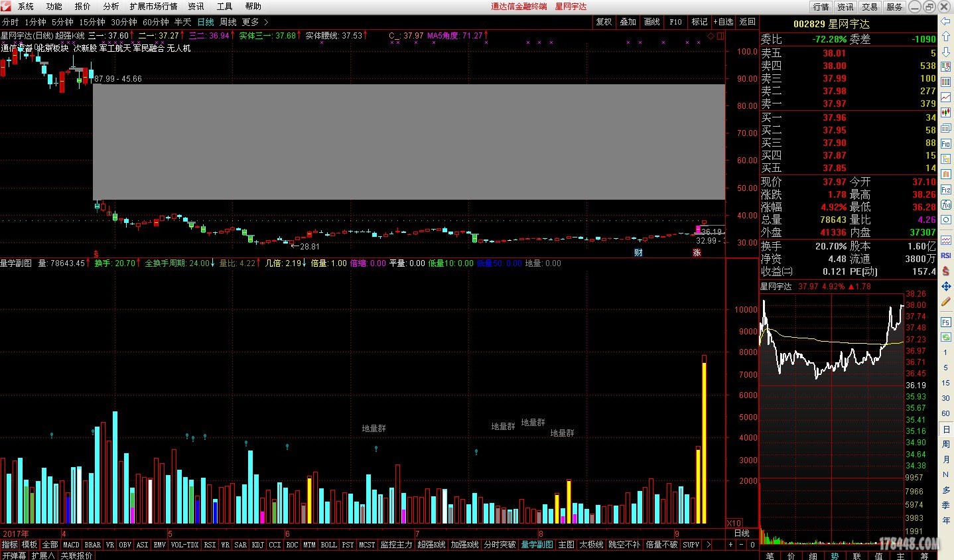This screenshot has height=560, width=954.
Task: Click the 服务 button at top right
Action: (x=894, y=7)
